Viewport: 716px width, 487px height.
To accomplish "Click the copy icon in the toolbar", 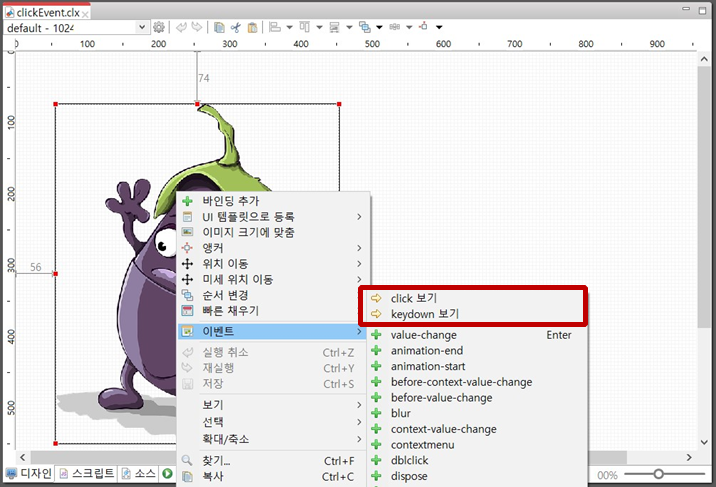I will 219,27.
